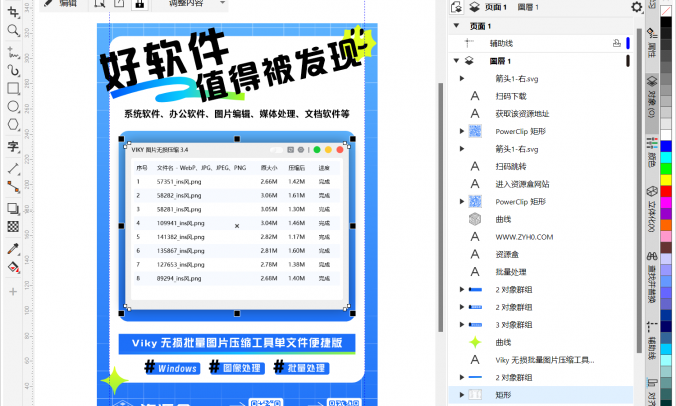676x406 pixels.
Task: Select the 辅助线 guides layer row
Action: coord(541,43)
